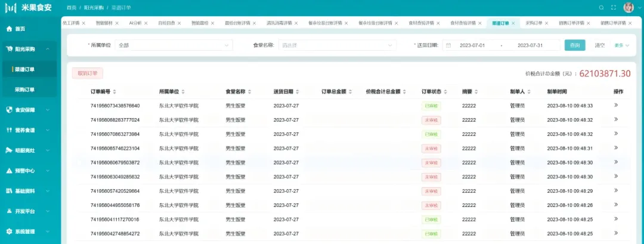Image resolution: width=644 pixels, height=244 pixels.
Task: Sort the table by 订单状态 using its sort icon
Action: [x=445, y=92]
